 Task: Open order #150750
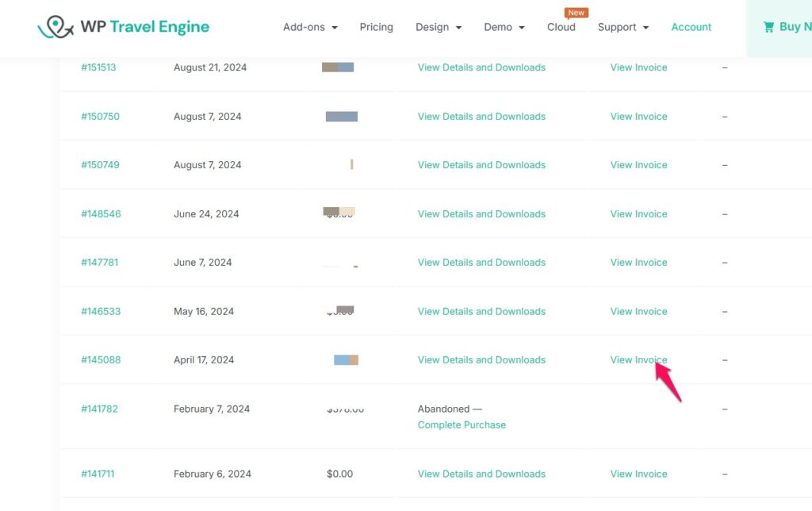coord(100,117)
